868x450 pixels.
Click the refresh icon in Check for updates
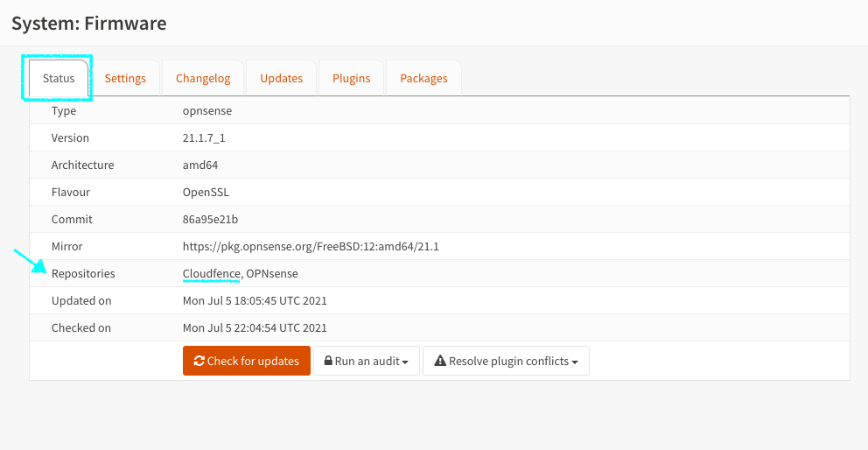coord(199,361)
